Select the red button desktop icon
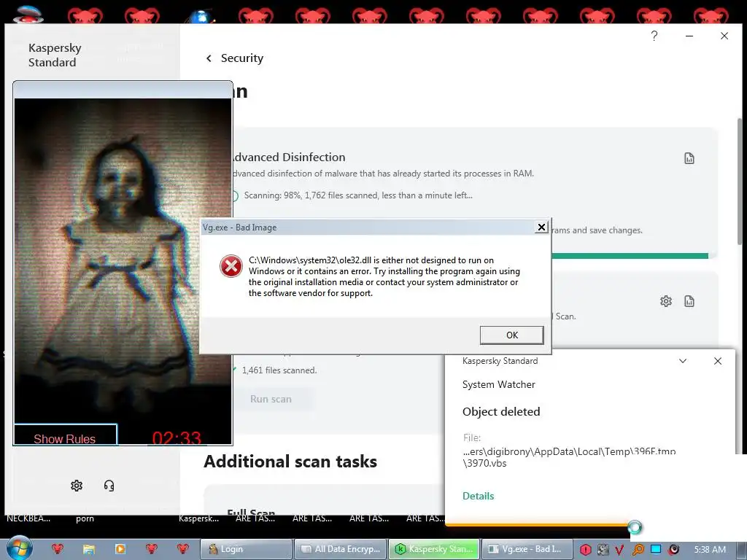Viewport: 747px width, 560px height. click(28, 13)
